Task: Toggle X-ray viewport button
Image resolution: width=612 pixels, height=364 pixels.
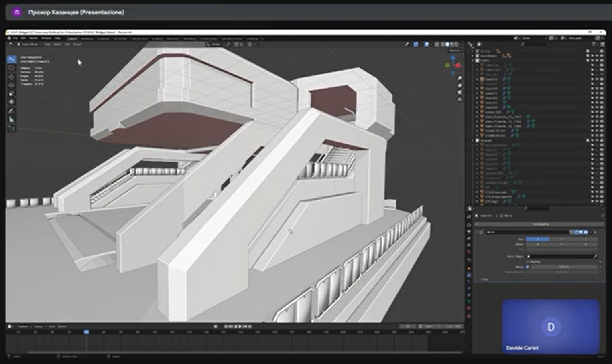Action: [437, 44]
